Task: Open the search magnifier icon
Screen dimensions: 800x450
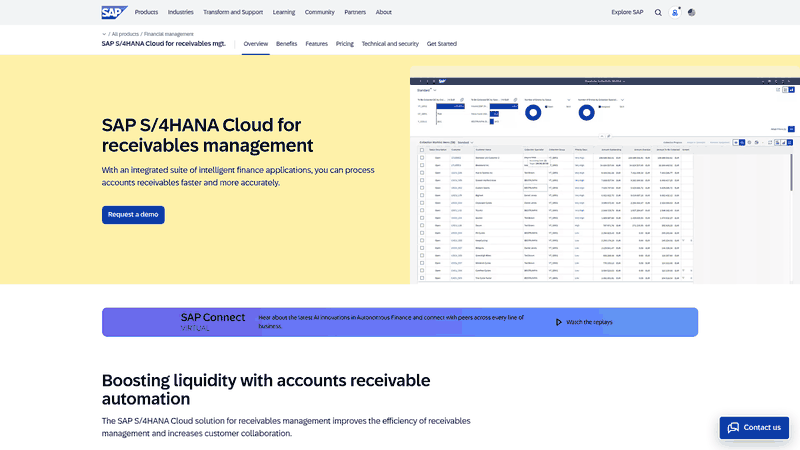Action: pos(658,12)
